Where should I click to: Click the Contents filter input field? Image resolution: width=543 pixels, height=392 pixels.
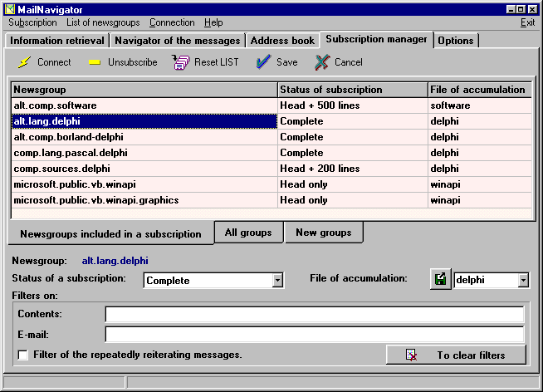pyautogui.click(x=314, y=314)
